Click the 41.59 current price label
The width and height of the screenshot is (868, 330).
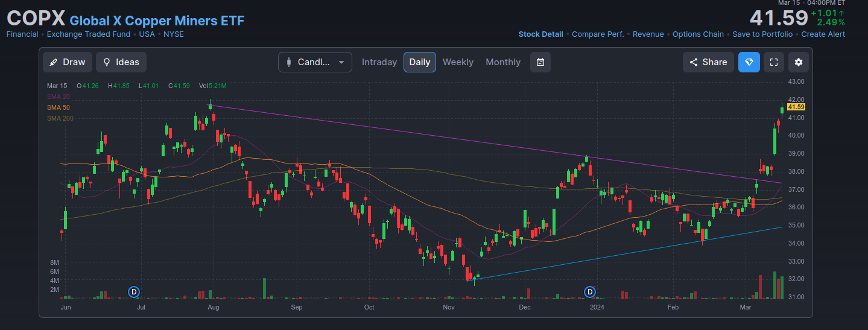[x=796, y=107]
